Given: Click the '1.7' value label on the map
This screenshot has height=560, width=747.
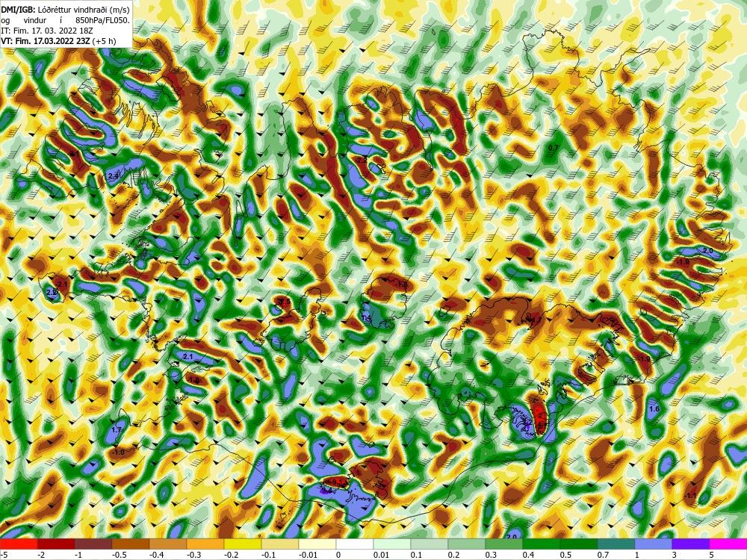Looking at the screenshot, I should pyautogui.click(x=117, y=430).
